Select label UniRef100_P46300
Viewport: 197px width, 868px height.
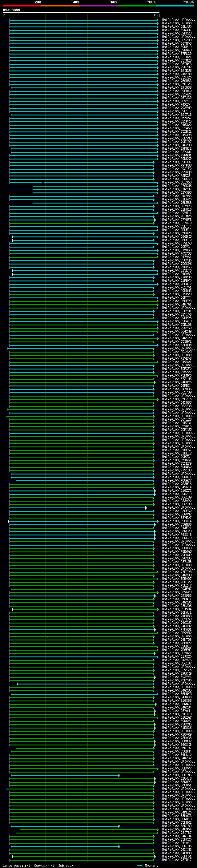pyautogui.click(x=177, y=125)
